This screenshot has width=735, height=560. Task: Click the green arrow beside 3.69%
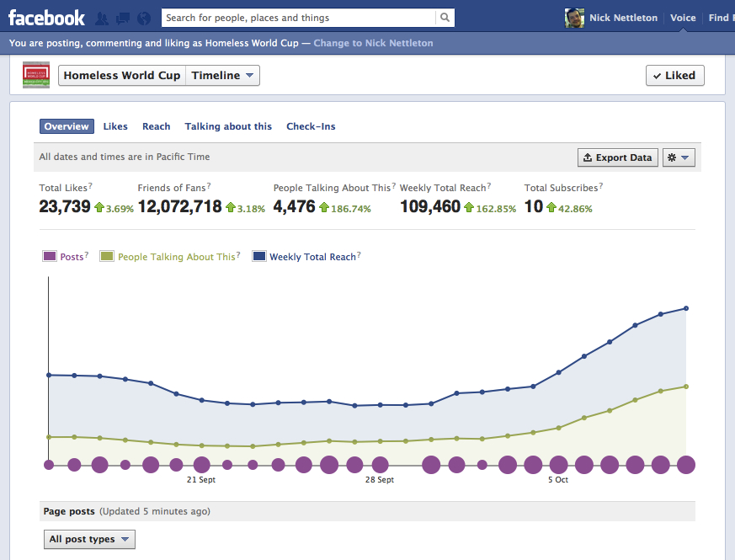click(x=99, y=207)
